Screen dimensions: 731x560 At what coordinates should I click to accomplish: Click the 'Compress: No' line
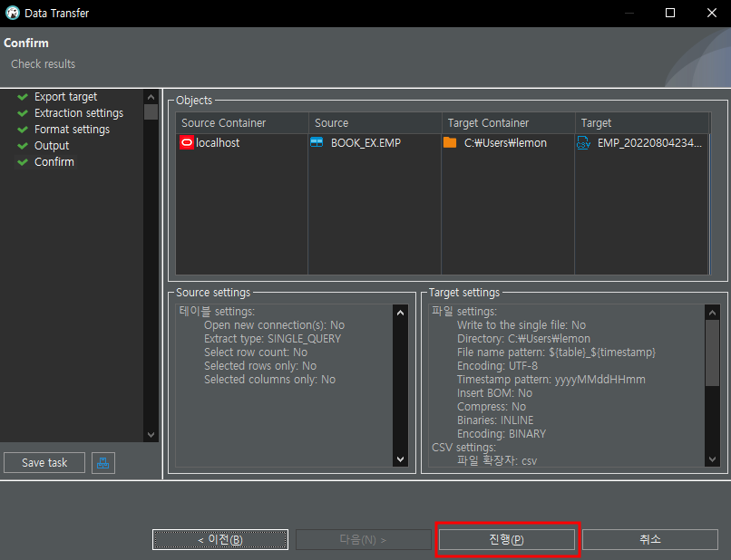[x=491, y=407]
